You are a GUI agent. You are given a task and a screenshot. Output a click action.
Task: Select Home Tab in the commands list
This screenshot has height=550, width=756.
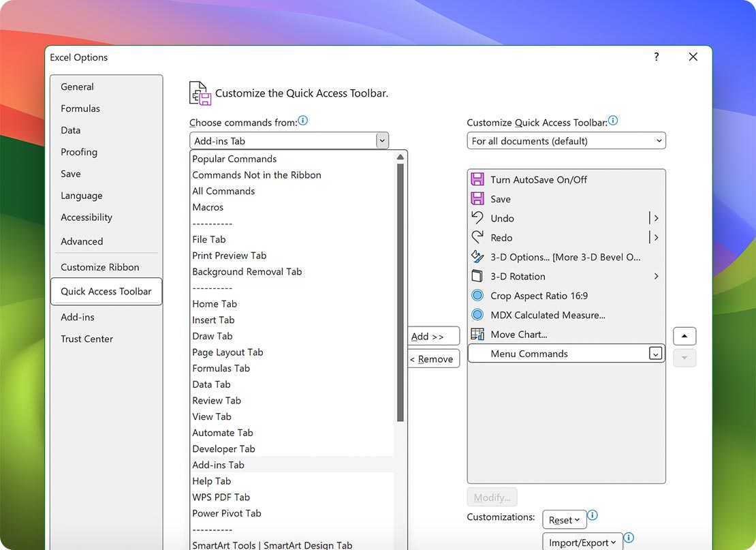tap(215, 303)
